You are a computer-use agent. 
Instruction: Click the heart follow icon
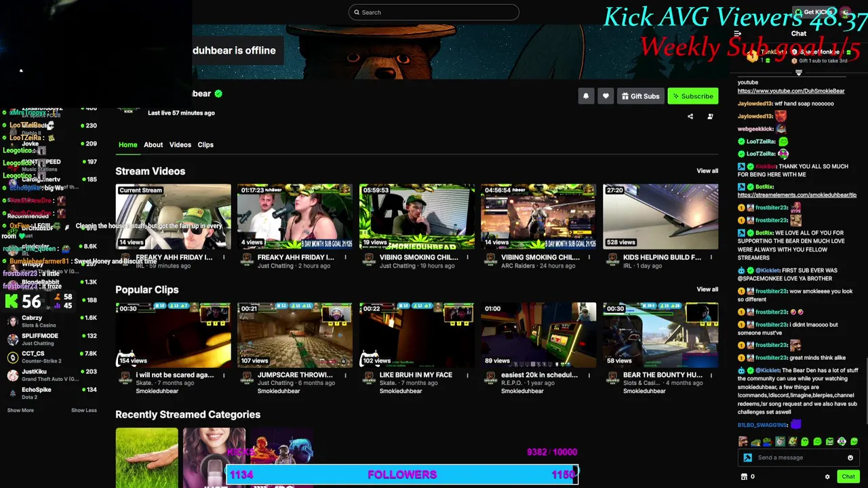click(606, 96)
